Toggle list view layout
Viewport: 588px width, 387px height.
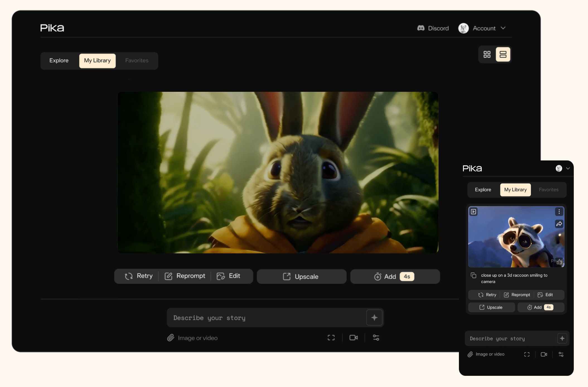504,54
